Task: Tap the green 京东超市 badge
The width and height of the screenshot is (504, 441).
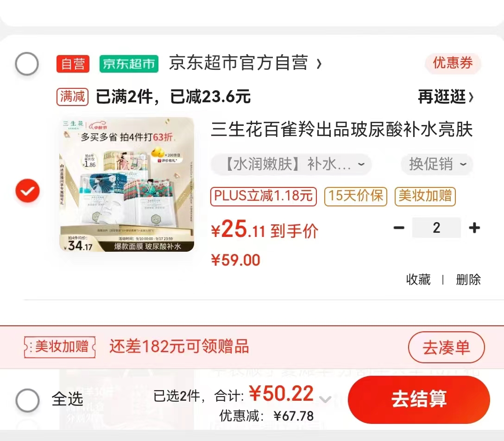Action: point(129,63)
